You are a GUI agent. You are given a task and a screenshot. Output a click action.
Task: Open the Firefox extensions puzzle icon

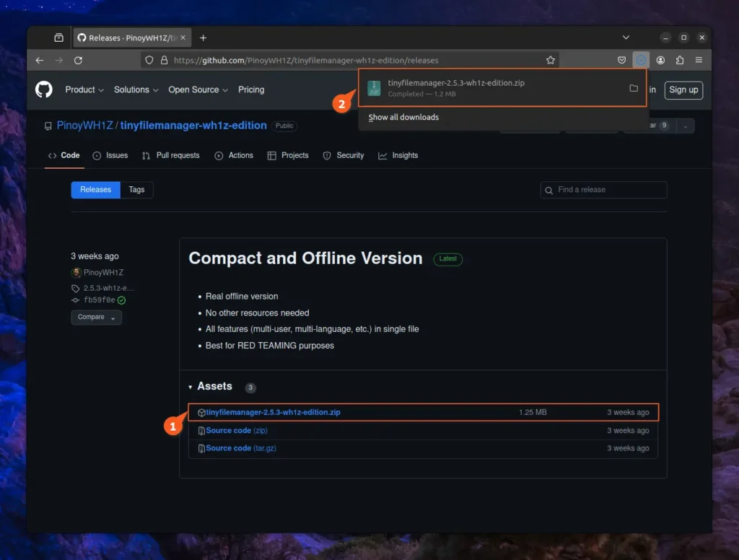coord(680,61)
